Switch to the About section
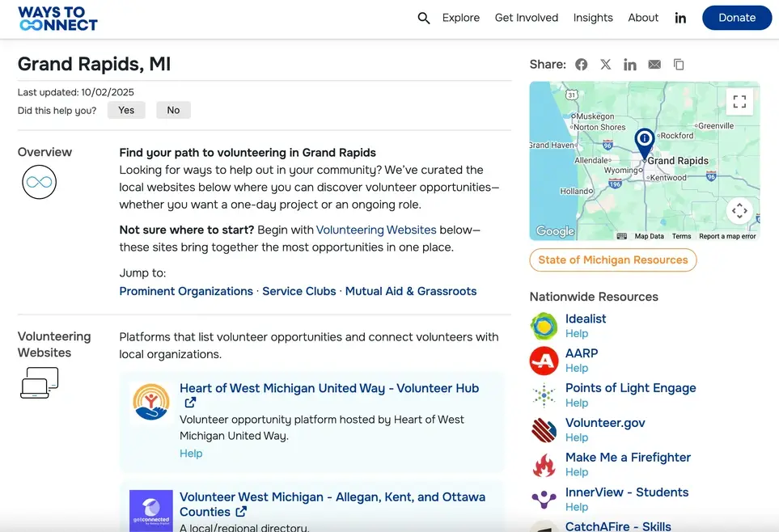The image size is (779, 532). click(x=643, y=17)
